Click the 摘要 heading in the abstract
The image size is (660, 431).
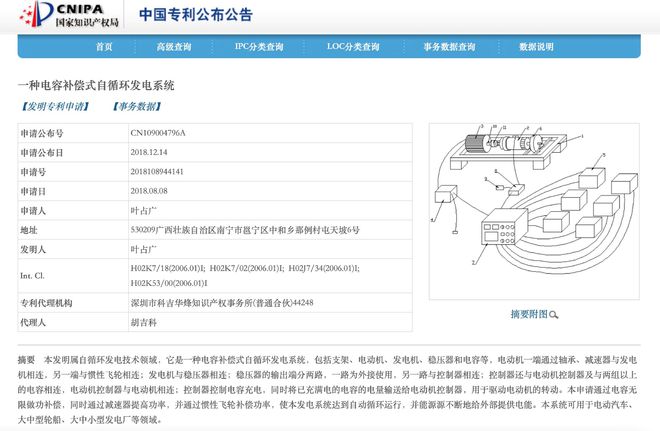pos(27,359)
